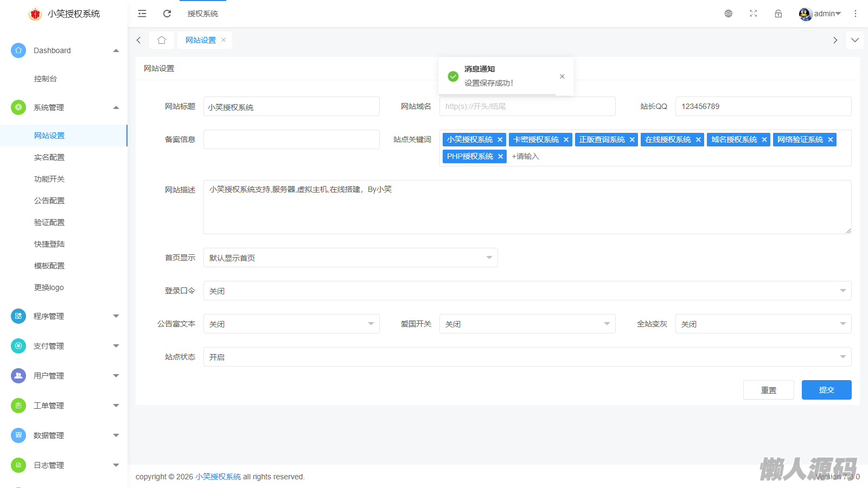Open 实名配置 in the sidebar
The height and width of the screenshot is (488, 868).
click(49, 157)
